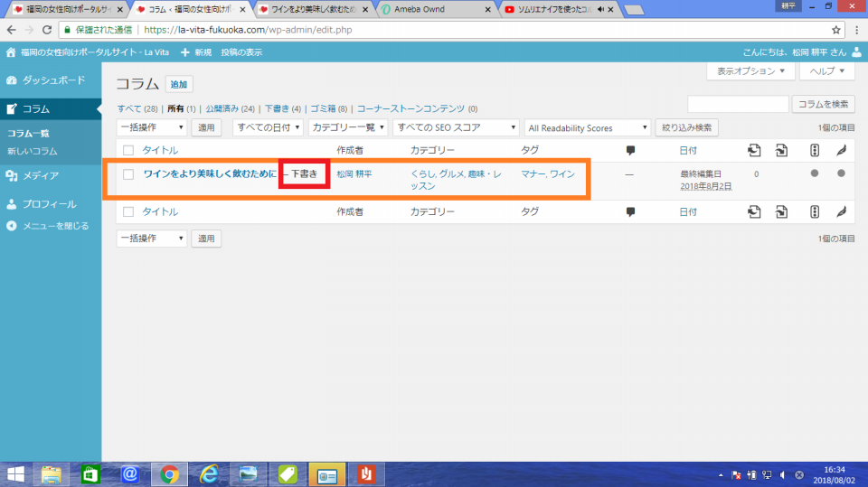The height and width of the screenshot is (487, 868).
Task: Select コラム in the sidebar menu
Action: click(51, 109)
